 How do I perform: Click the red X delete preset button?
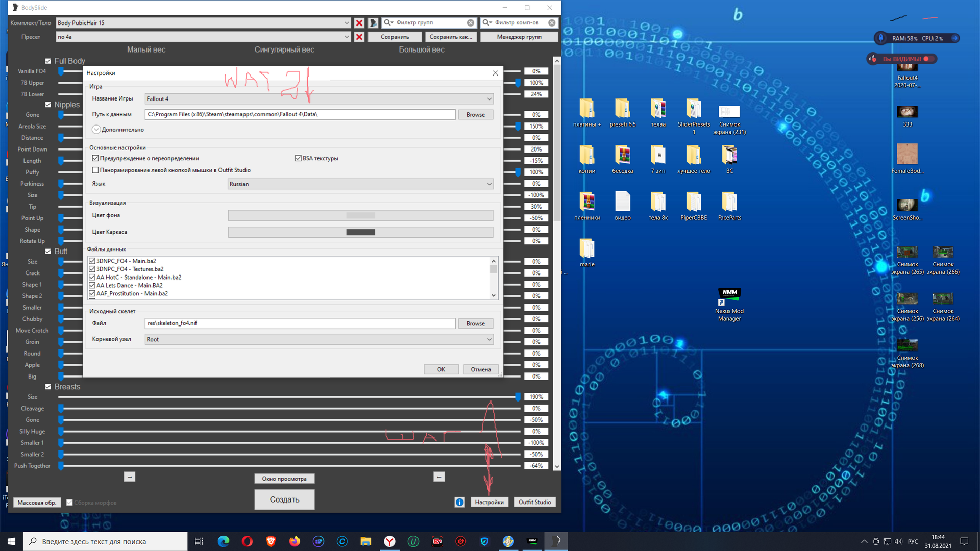[359, 37]
